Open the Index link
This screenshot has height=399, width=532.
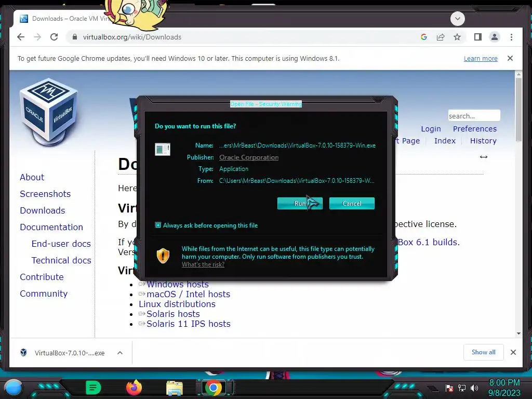click(x=445, y=141)
